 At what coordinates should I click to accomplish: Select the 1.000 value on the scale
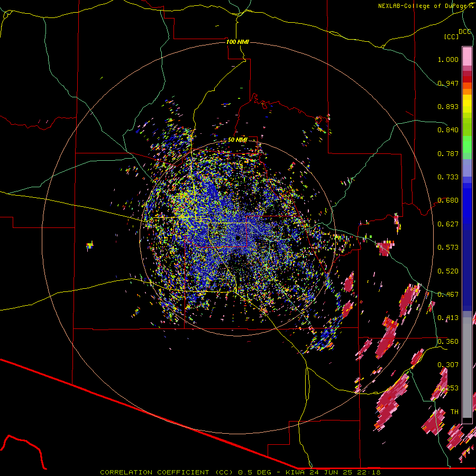pyautogui.click(x=448, y=59)
